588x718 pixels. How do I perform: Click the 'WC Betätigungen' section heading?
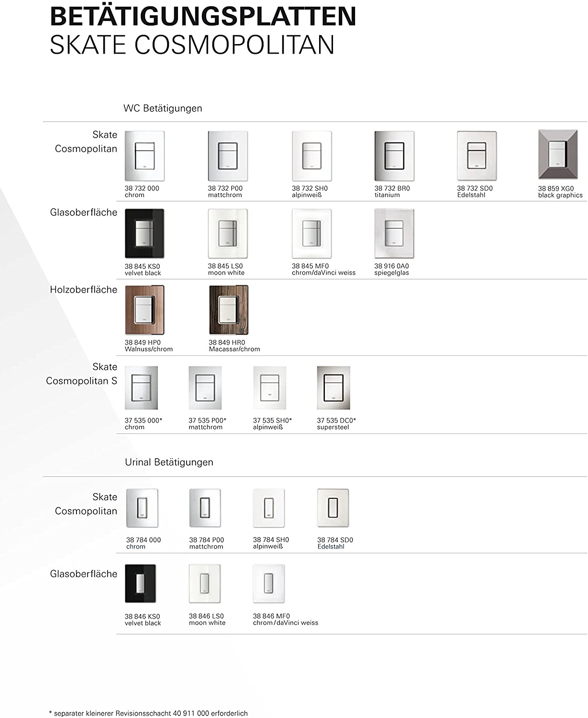(163, 109)
